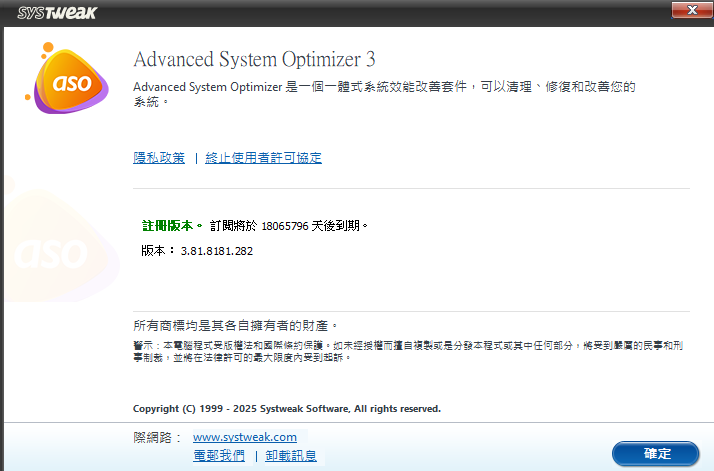
Task: Click the orange aso application logo
Action: click(67, 78)
